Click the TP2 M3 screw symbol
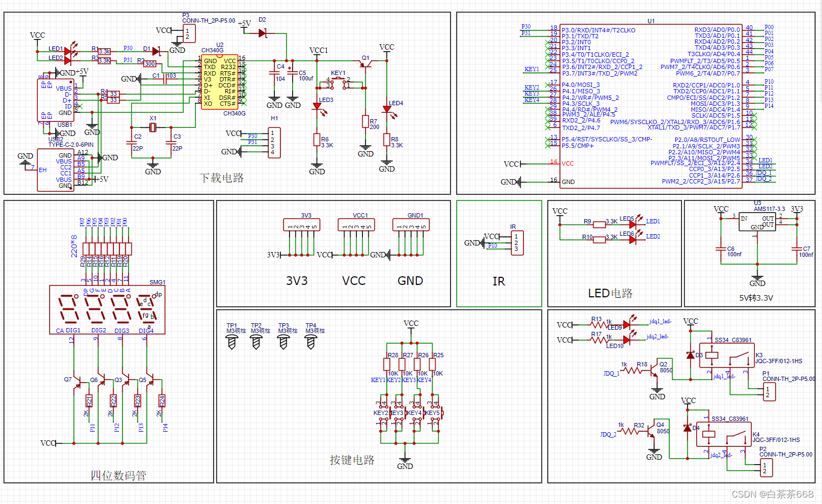The height and width of the screenshot is (504, 822). pos(257,342)
